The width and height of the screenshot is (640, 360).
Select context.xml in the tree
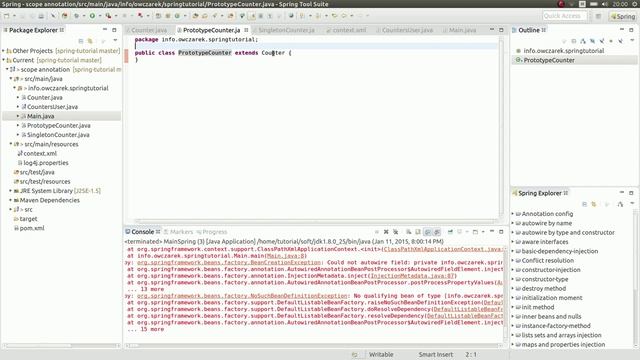(x=40, y=153)
